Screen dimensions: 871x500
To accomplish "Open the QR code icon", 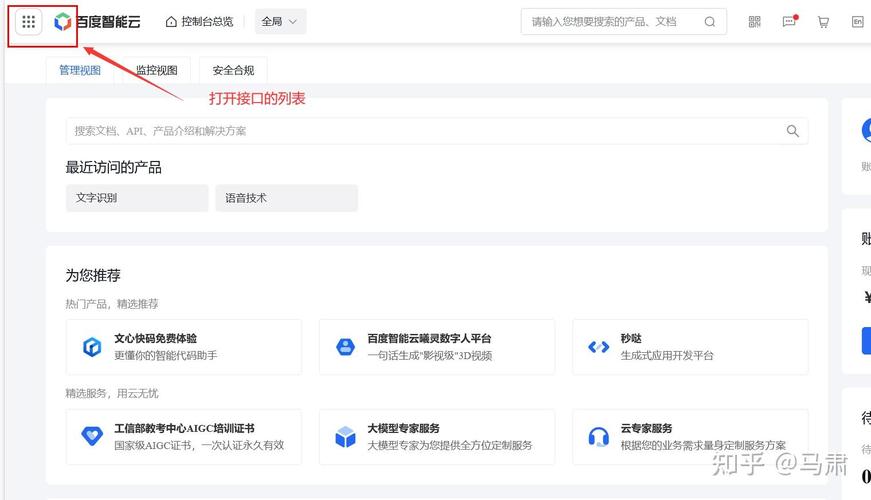I will [x=754, y=22].
